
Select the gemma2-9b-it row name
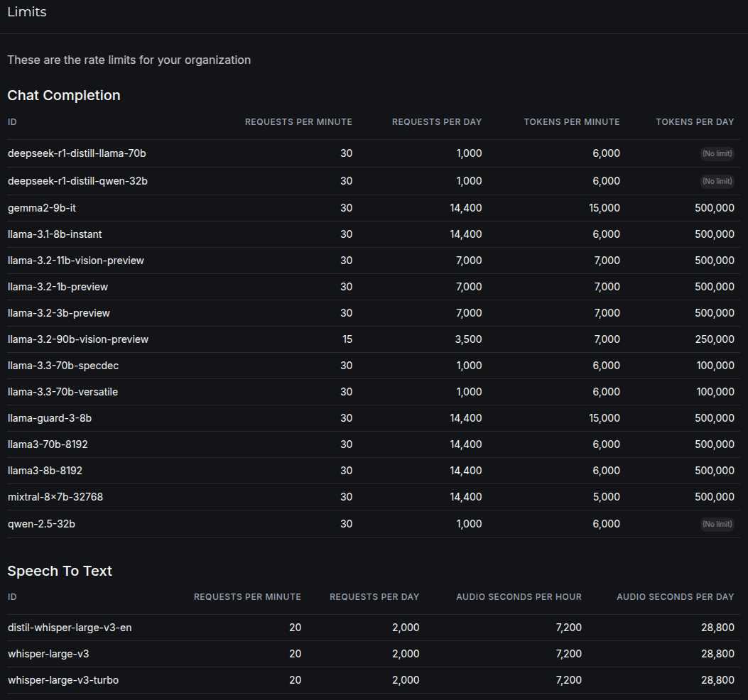(42, 208)
